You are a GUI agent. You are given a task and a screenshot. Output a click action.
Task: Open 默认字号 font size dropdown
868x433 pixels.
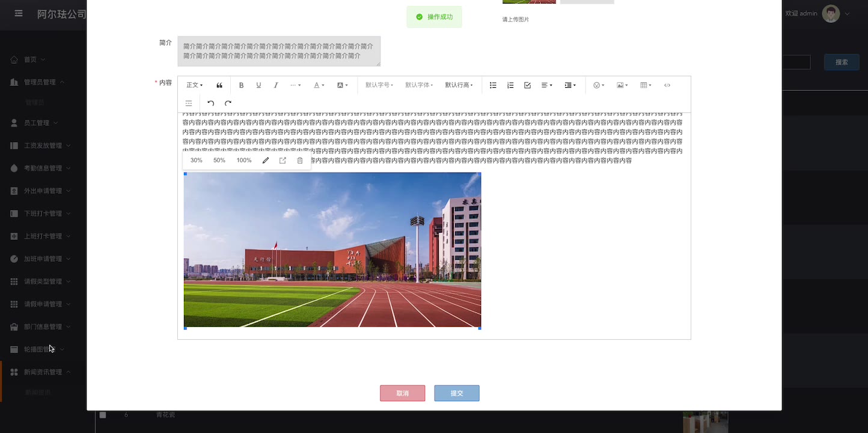tap(379, 85)
